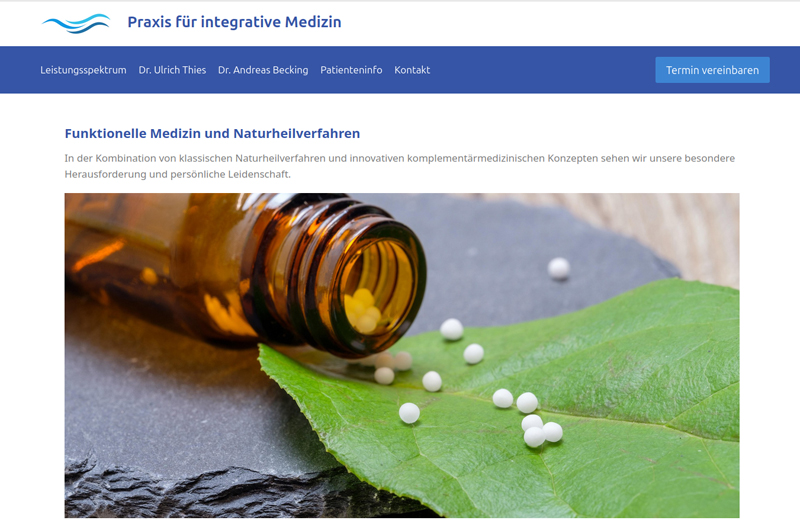Open the Leistungsspektrum menu item
Image resolution: width=800 pixels, height=530 pixels.
point(83,70)
